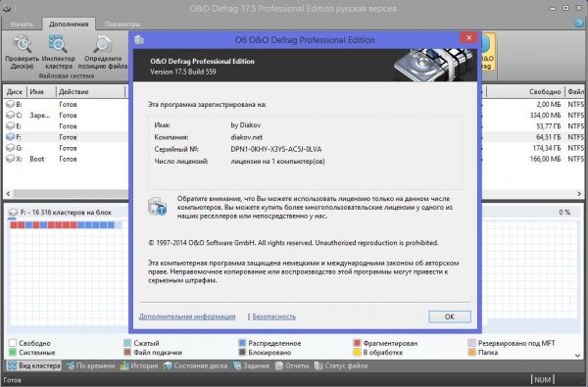Click the help question mark icon
Viewport: 588px width, 387px height.
(x=579, y=23)
